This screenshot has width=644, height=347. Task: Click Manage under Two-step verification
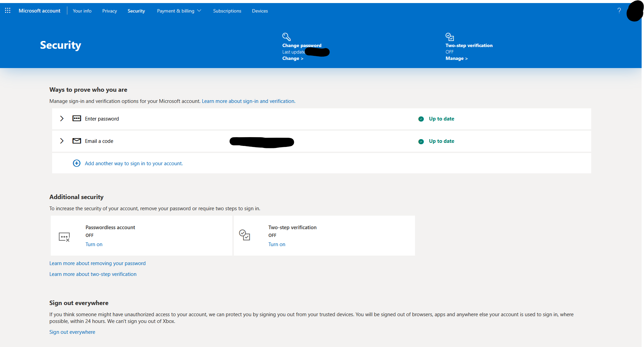click(457, 58)
